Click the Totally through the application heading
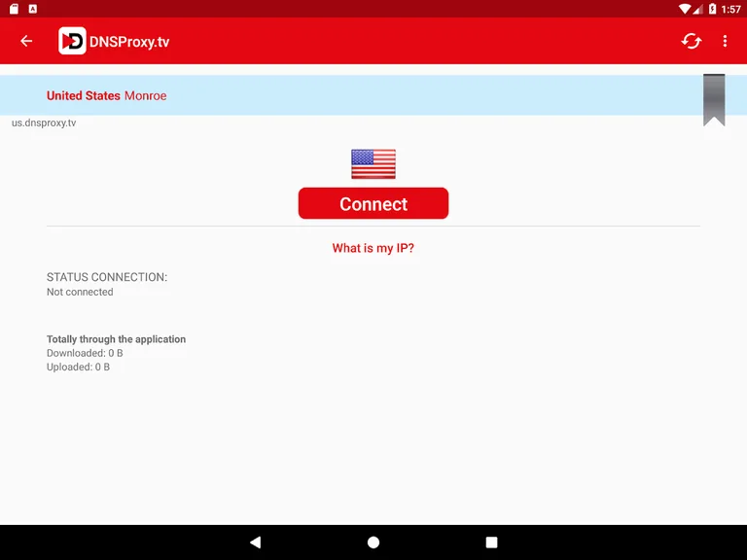 (x=117, y=339)
